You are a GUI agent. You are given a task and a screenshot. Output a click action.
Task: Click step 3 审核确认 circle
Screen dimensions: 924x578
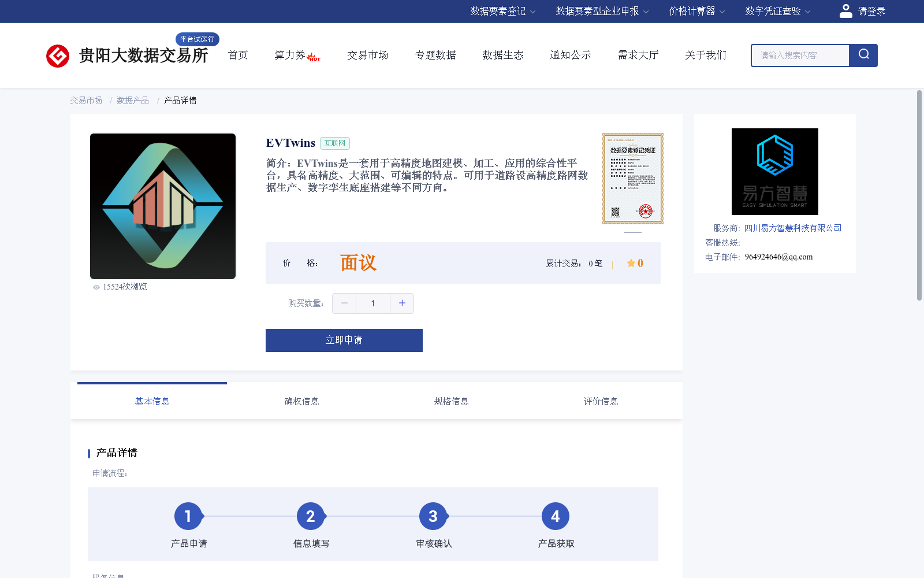[433, 516]
